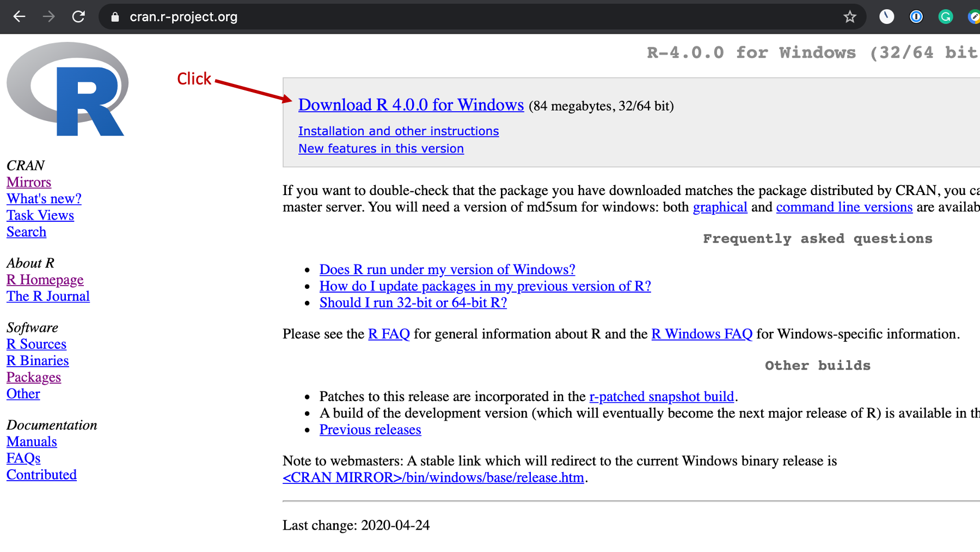
Task: Open Should I run 32-bit or 64-bit R?
Action: (x=413, y=302)
